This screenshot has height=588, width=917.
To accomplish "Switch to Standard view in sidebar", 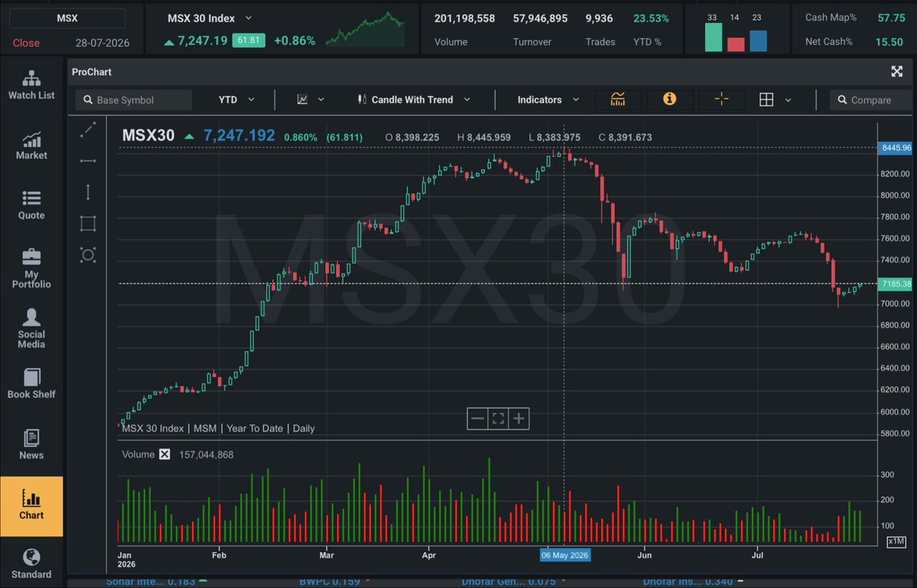I will click(31, 564).
